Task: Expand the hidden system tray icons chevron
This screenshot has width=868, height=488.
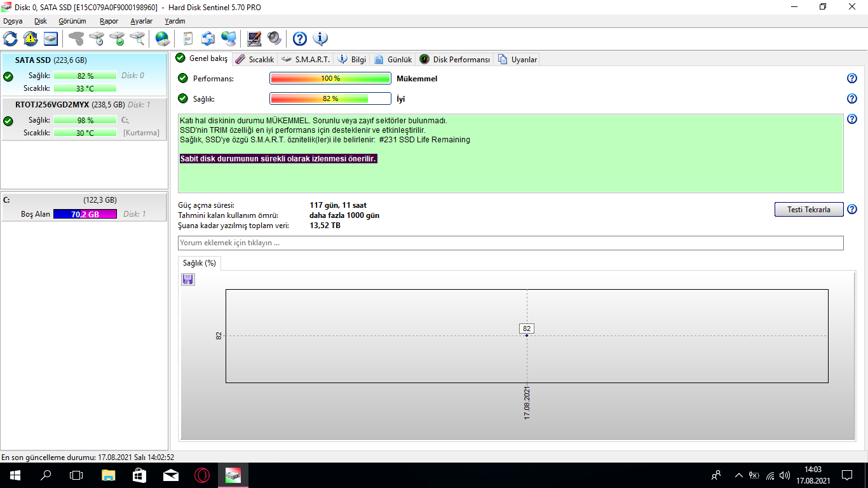Action: coord(738,475)
